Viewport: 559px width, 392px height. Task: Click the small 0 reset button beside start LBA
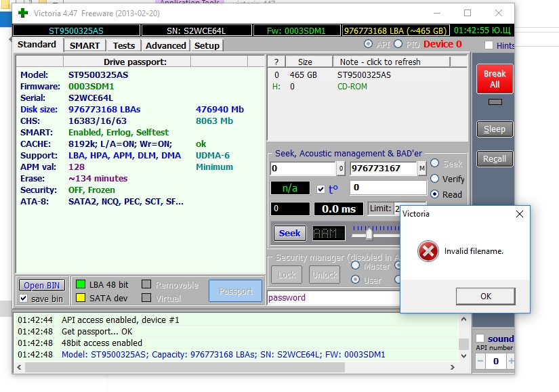[341, 168]
